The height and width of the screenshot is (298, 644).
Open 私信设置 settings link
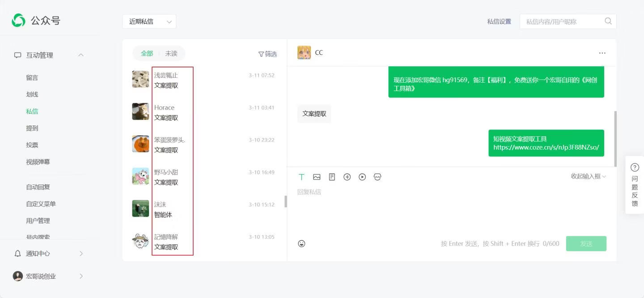coord(499,21)
